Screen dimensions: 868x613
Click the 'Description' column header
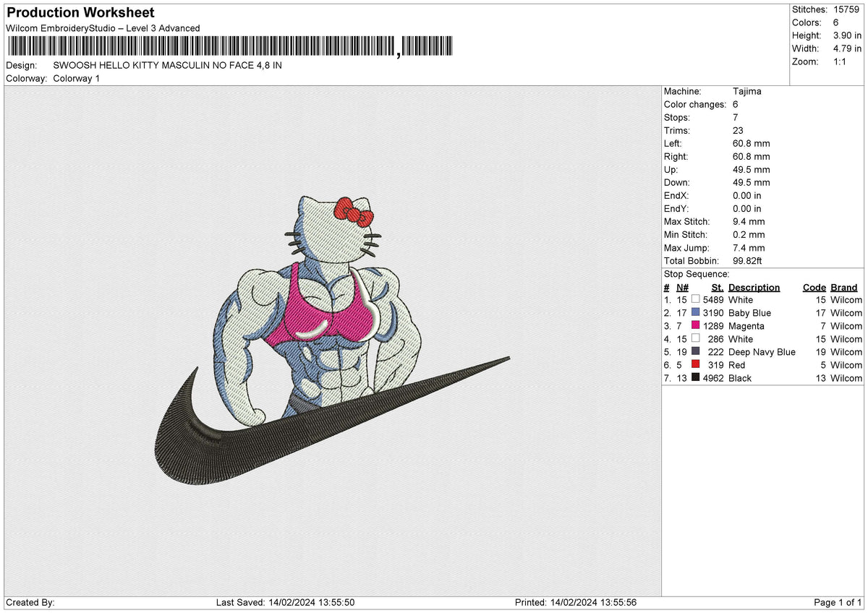coord(754,287)
